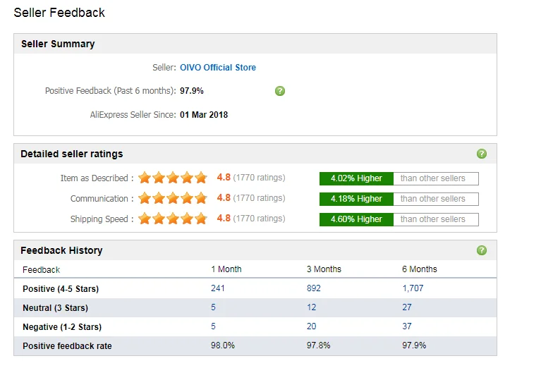Screen dimensions: 553x392
Task: View 37 negative feedback for 6 Months
Action: coord(406,326)
